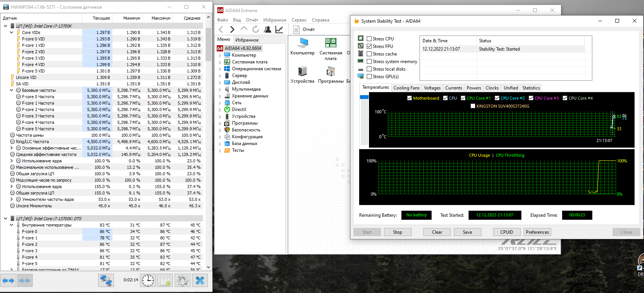Expand Дисплей node in AIDA64 tree
This screenshot has width=644, height=293.
click(x=220, y=82)
